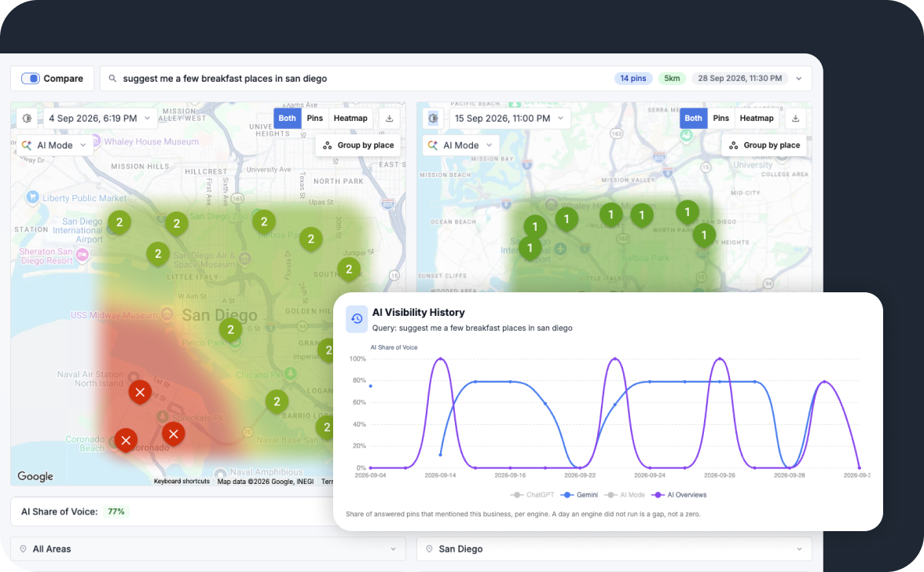The height and width of the screenshot is (572, 924).
Task: Click the right map theme toggle icon
Action: pos(433,119)
